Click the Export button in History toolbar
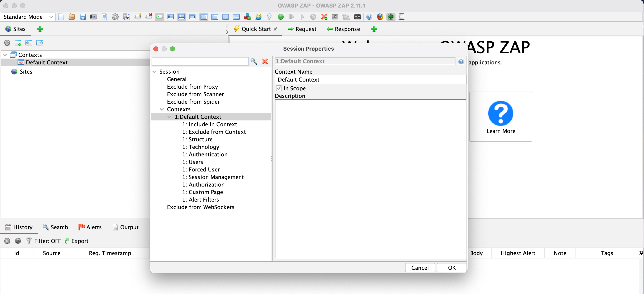 (x=77, y=241)
